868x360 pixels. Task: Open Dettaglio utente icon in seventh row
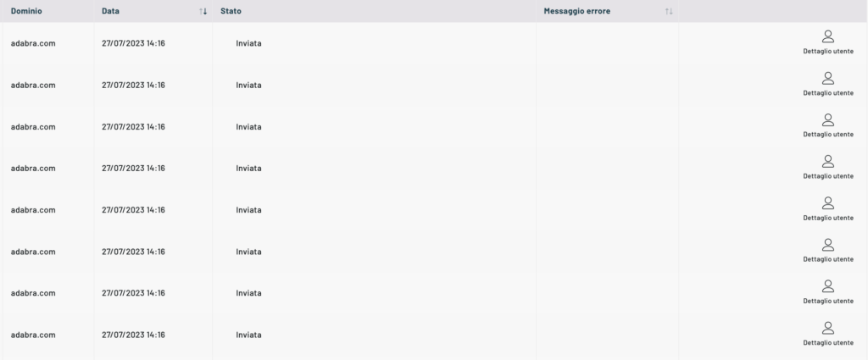(x=827, y=286)
